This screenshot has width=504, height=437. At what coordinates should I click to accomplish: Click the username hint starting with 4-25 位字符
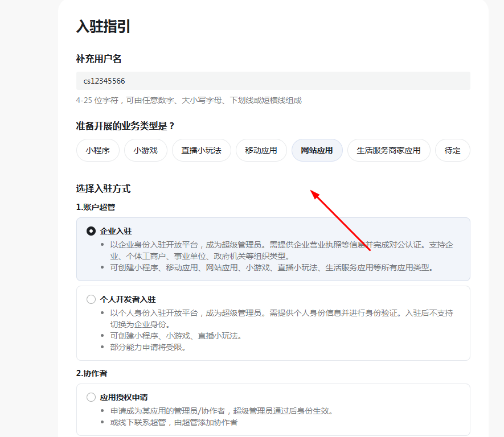189,101
